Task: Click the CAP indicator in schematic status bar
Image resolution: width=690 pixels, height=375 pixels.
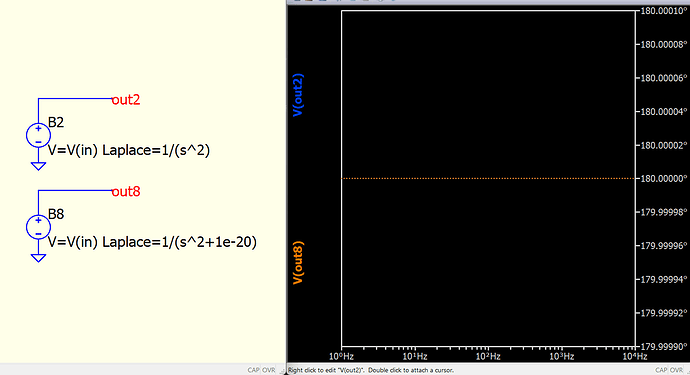Action: click(x=253, y=370)
